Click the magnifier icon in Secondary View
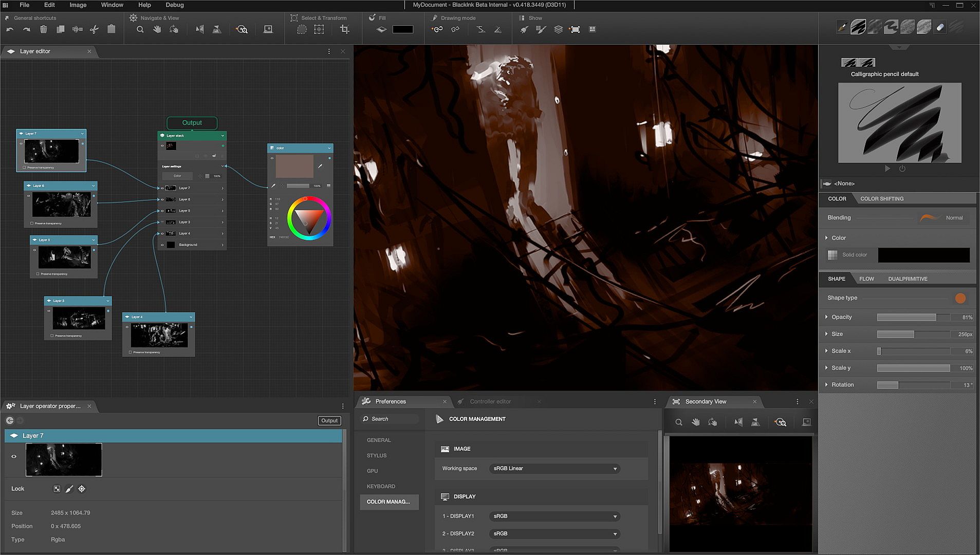 click(679, 422)
